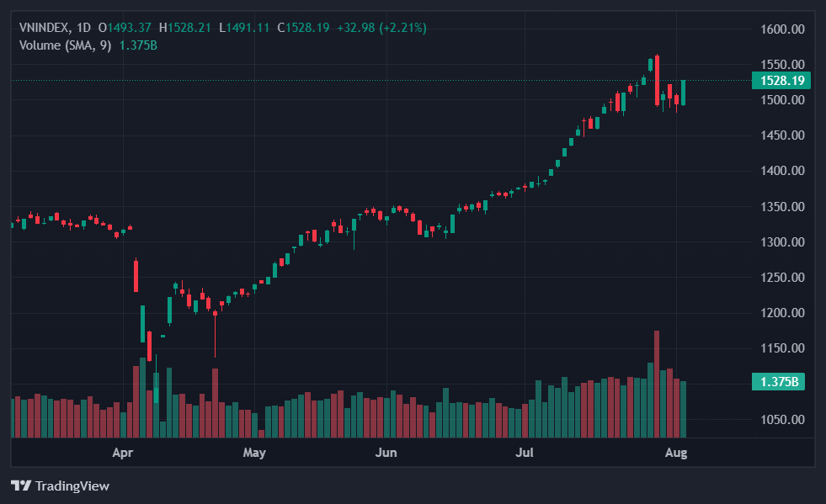This screenshot has height=504, width=826.
Task: Click the 1350.00 price axis label
Action: 782,206
